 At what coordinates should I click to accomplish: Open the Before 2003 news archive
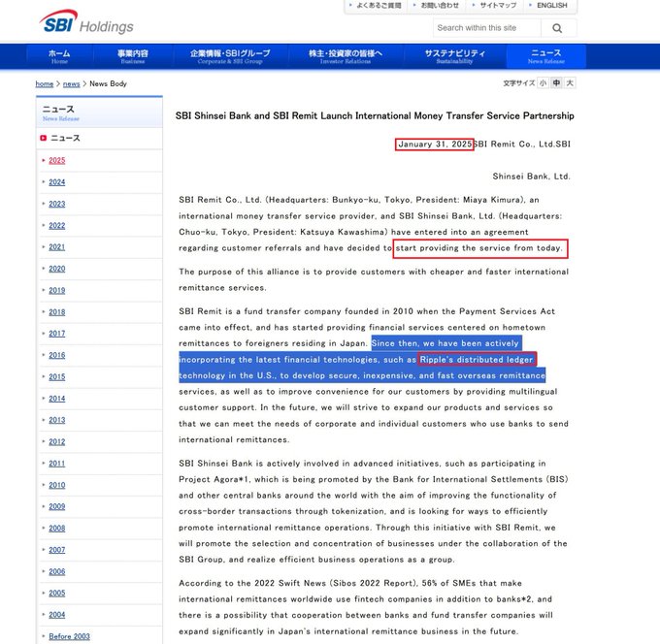coord(69,636)
